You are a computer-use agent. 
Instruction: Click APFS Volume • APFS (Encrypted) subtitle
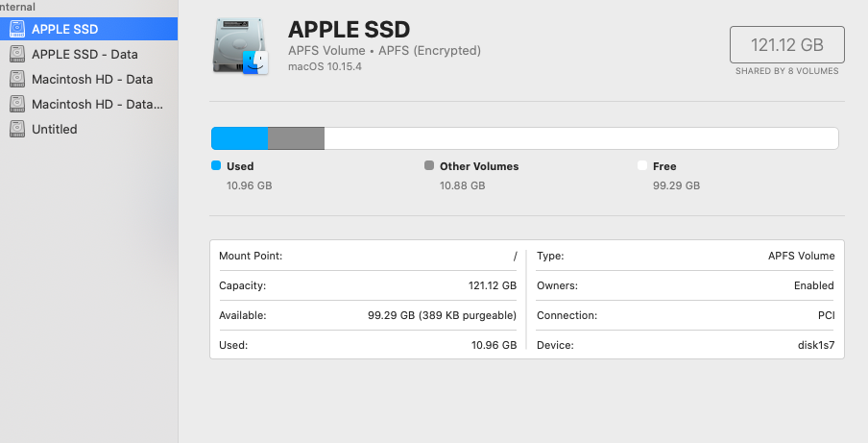tap(384, 50)
